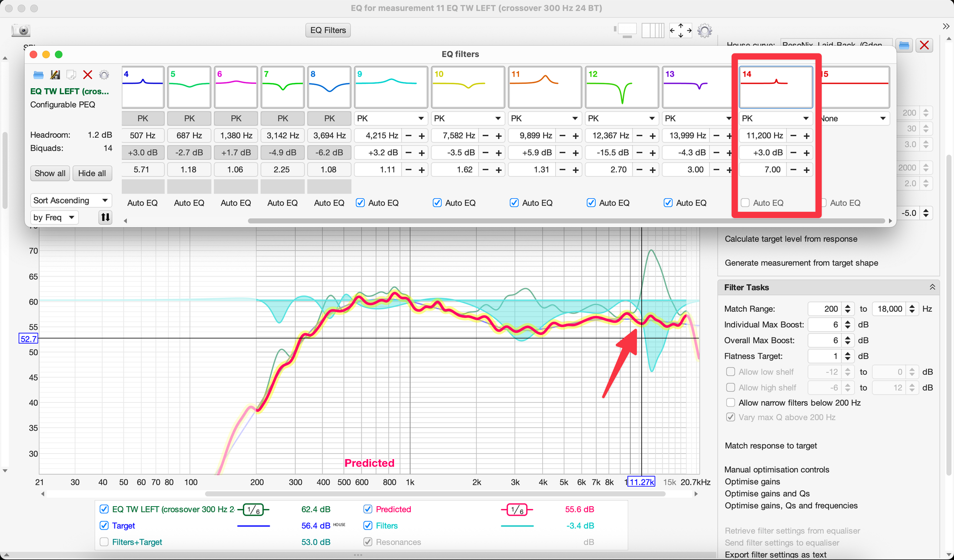This screenshot has height=560, width=954.
Task: Click the swap sort order arrows button
Action: point(105,217)
